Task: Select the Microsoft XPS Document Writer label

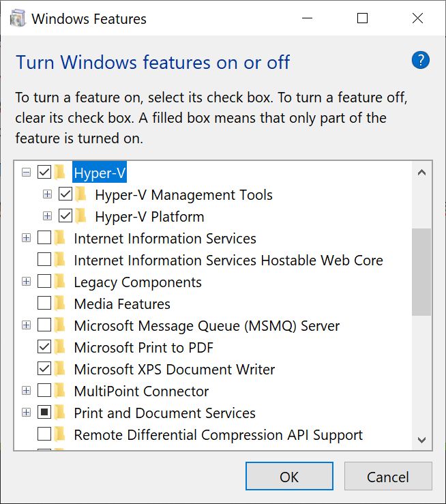Action: point(175,370)
